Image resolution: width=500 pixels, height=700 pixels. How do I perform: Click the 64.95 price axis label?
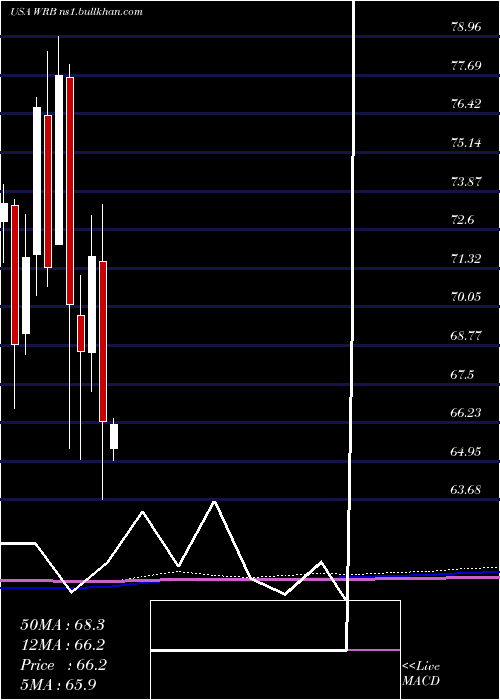(x=467, y=451)
